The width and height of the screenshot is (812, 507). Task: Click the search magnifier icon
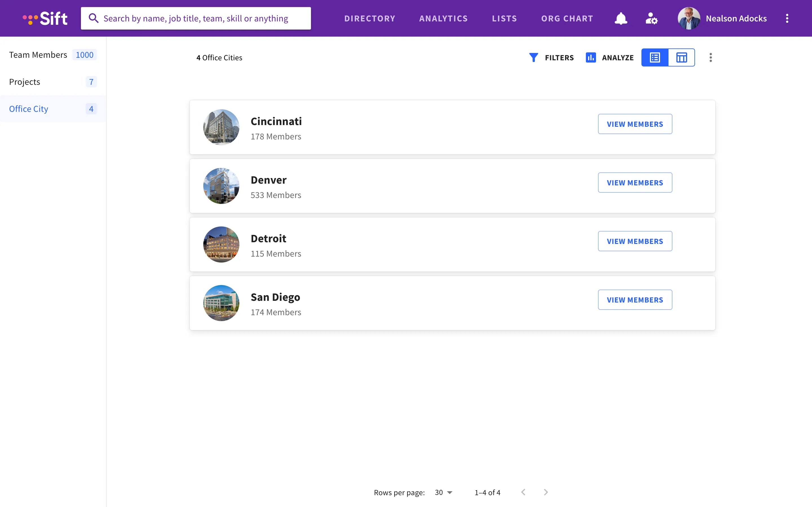[x=93, y=18]
